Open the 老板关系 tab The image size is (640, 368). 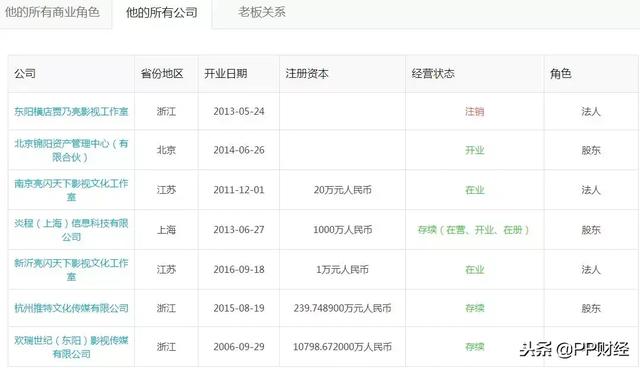(262, 12)
